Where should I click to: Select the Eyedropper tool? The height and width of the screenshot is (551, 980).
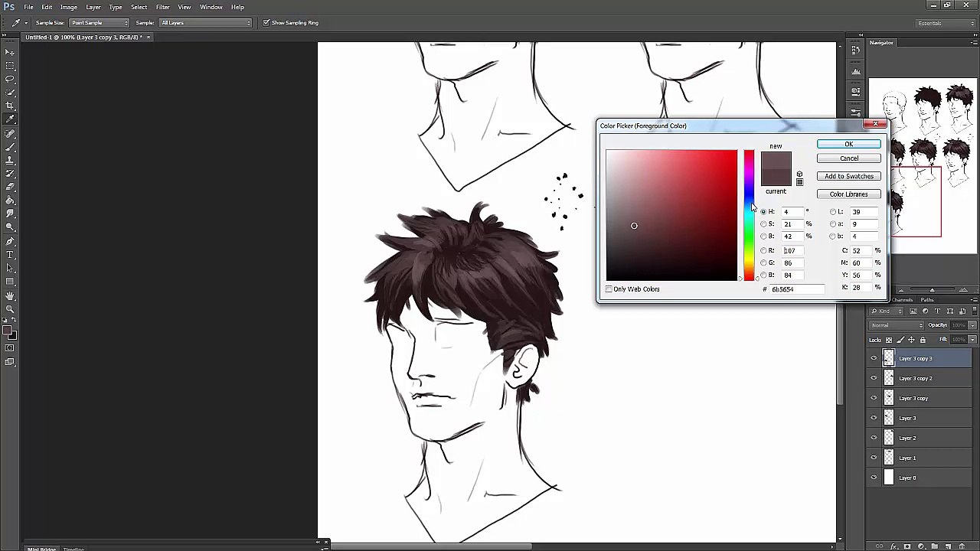pos(10,119)
